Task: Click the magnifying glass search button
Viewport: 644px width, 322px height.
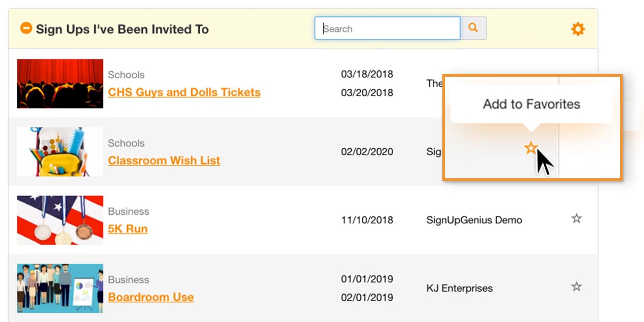Action: tap(473, 28)
